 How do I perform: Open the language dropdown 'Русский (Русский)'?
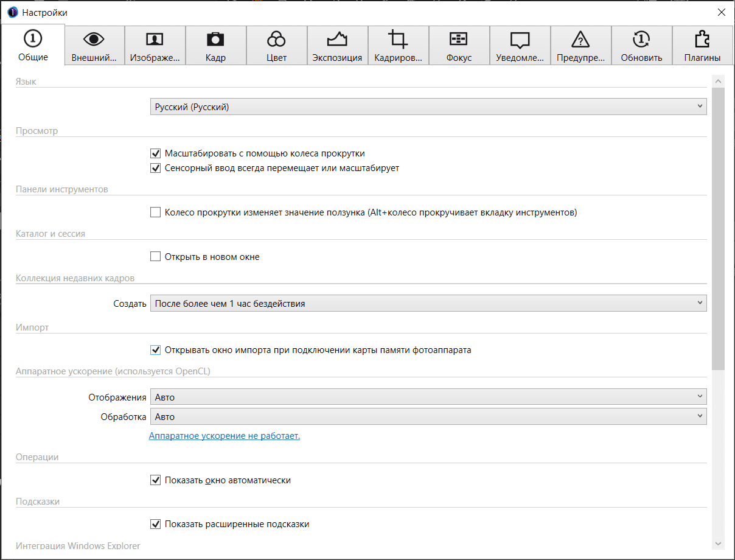(x=428, y=107)
